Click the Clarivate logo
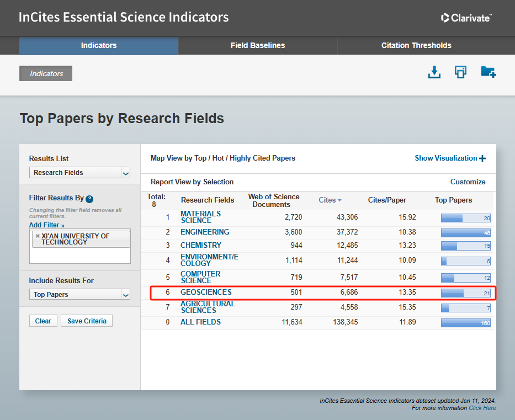This screenshot has height=420, width=515. pos(466,18)
